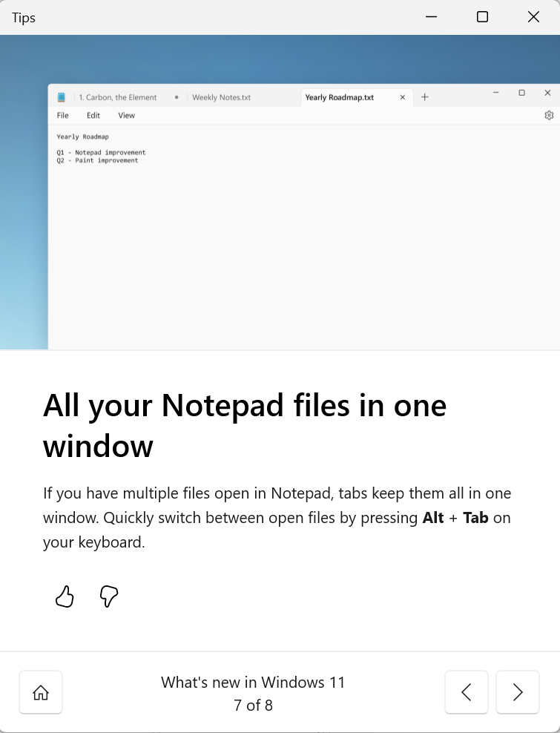The width and height of the screenshot is (560, 733).
Task: Click the '7 of 8' page indicator
Action: [253, 705]
